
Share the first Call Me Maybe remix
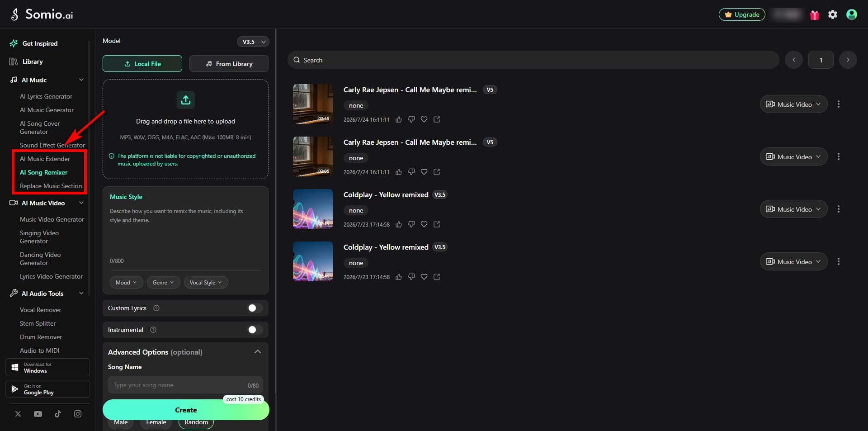(437, 120)
